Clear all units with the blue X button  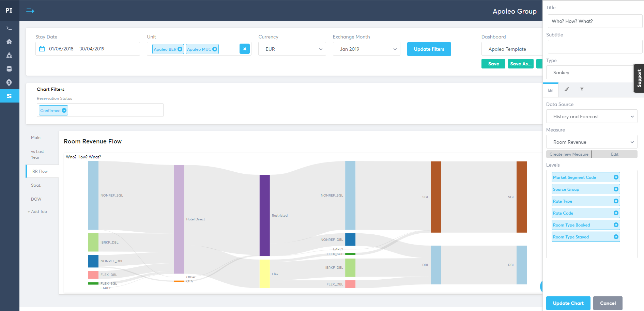click(x=245, y=49)
